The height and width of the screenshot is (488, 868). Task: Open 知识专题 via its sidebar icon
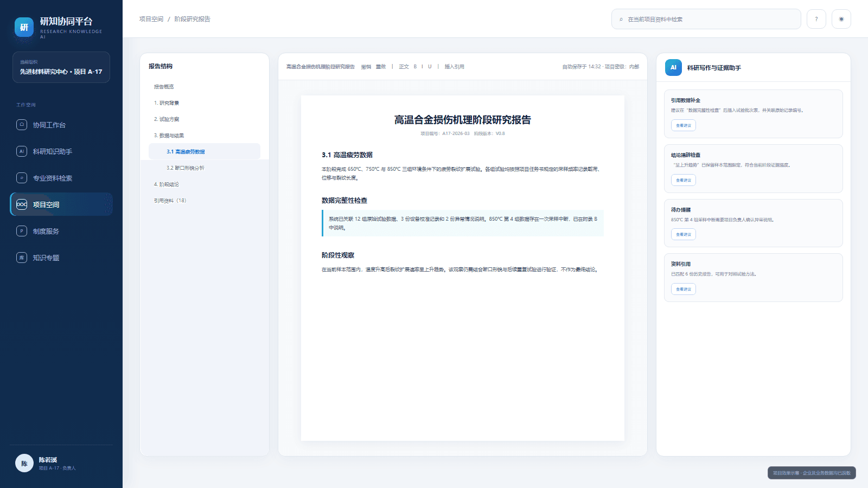click(x=22, y=258)
